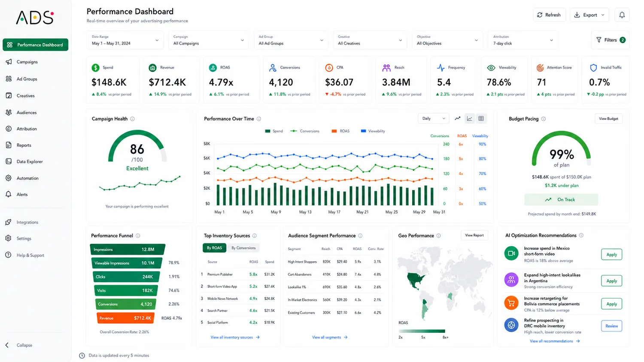Click the Refresh button

tap(550, 15)
